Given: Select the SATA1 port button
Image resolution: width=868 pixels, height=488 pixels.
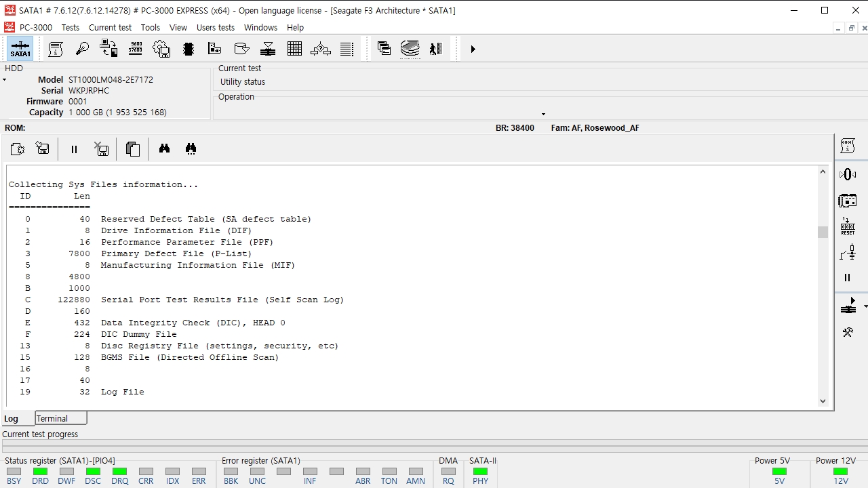Looking at the screenshot, I should click(x=20, y=49).
